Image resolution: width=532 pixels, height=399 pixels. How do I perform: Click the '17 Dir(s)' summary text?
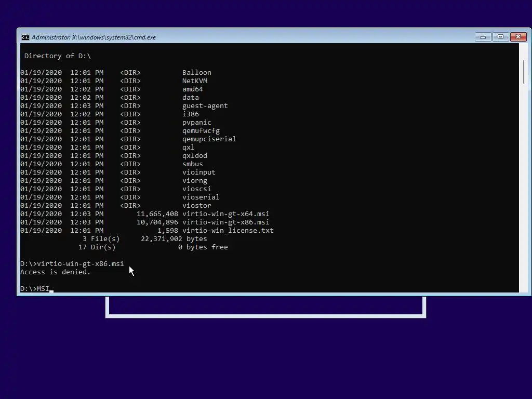tap(97, 247)
